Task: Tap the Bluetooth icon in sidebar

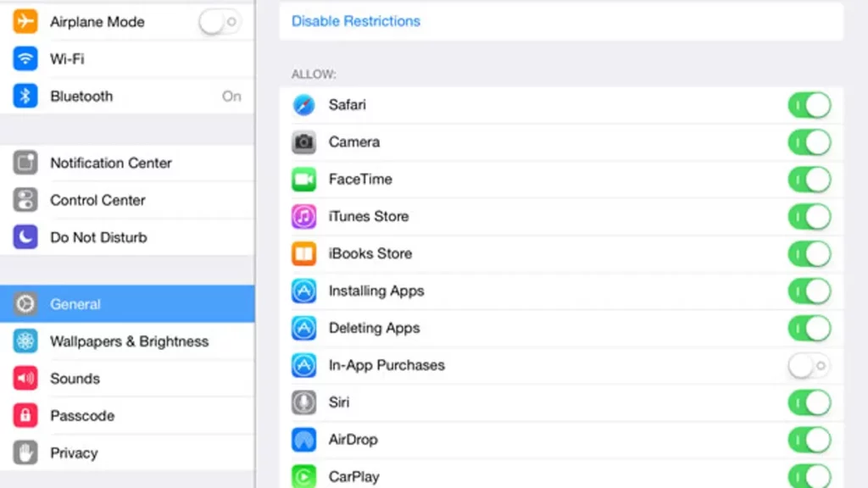Action: pyautogui.click(x=25, y=96)
